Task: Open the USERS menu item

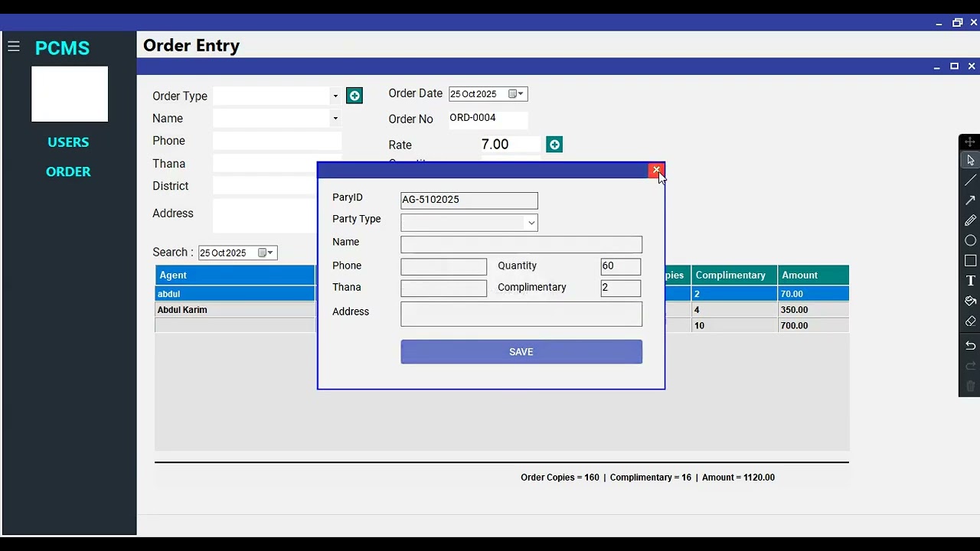Action: coord(68,142)
